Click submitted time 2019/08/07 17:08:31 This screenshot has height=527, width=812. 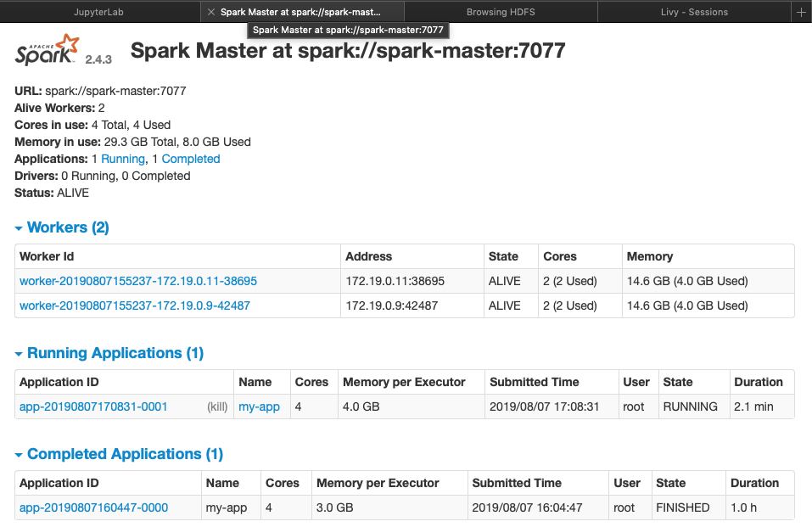544,406
